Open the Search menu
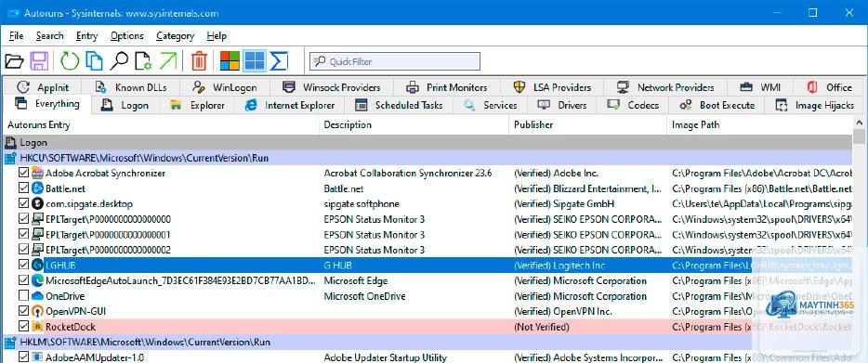Viewport: 868px width, 363px height. pos(50,36)
